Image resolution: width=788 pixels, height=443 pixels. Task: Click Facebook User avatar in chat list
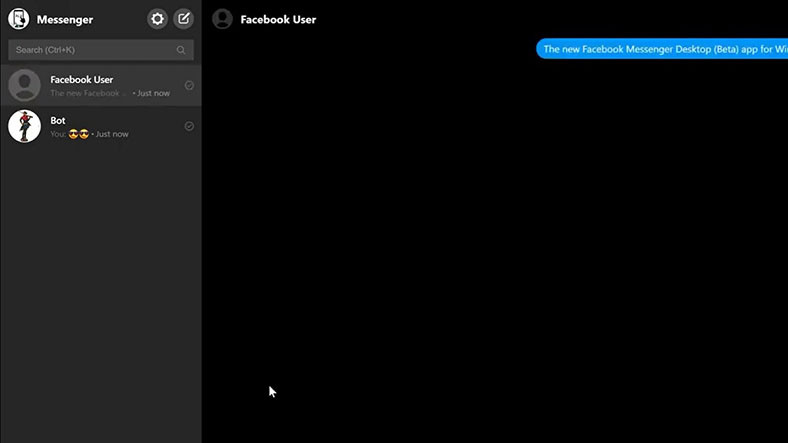pyautogui.click(x=24, y=85)
